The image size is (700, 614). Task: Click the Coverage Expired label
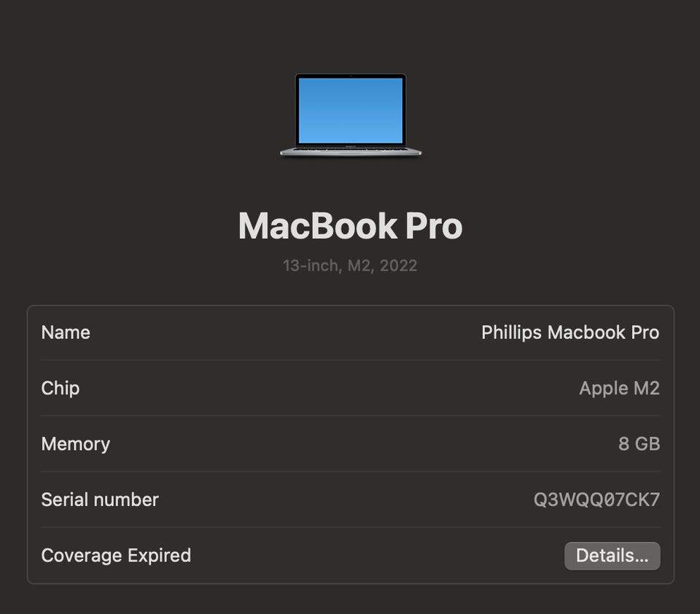(116, 556)
